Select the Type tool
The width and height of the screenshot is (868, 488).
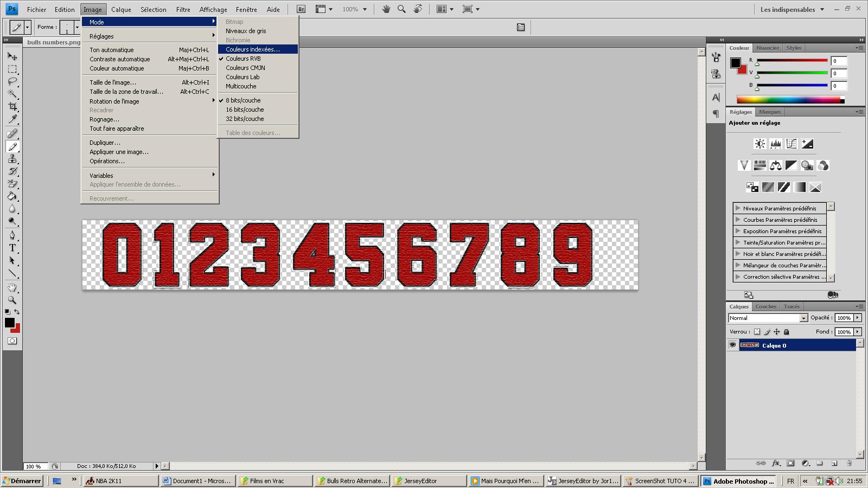(x=12, y=248)
